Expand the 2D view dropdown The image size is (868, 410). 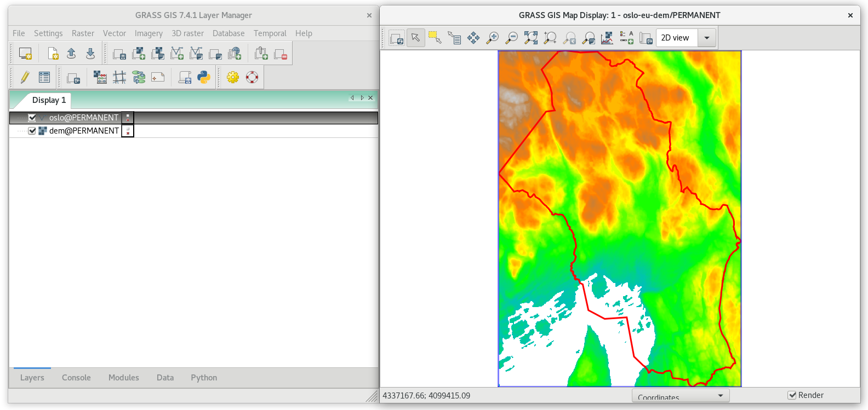click(x=707, y=38)
